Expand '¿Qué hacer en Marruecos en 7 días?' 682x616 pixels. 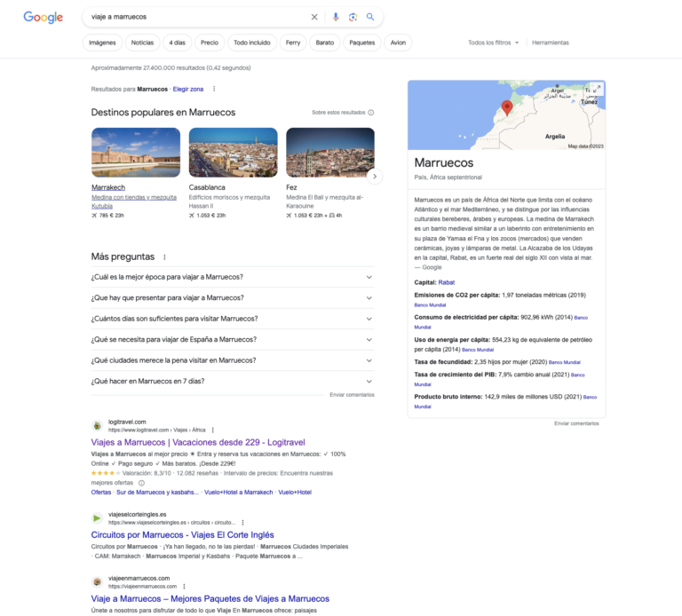[x=233, y=382]
